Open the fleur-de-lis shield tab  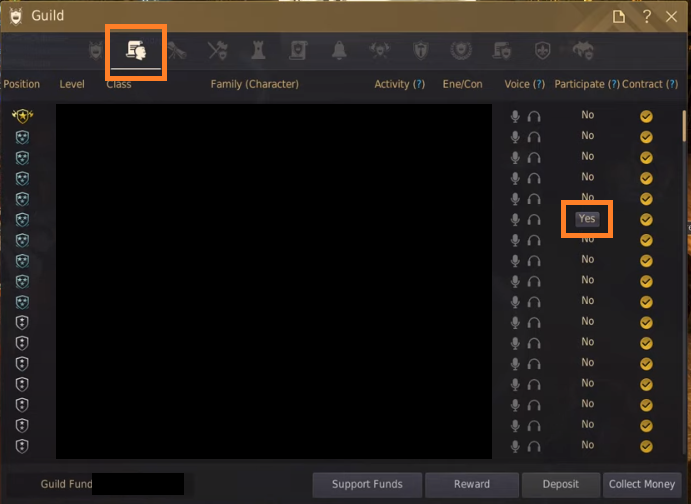click(542, 51)
